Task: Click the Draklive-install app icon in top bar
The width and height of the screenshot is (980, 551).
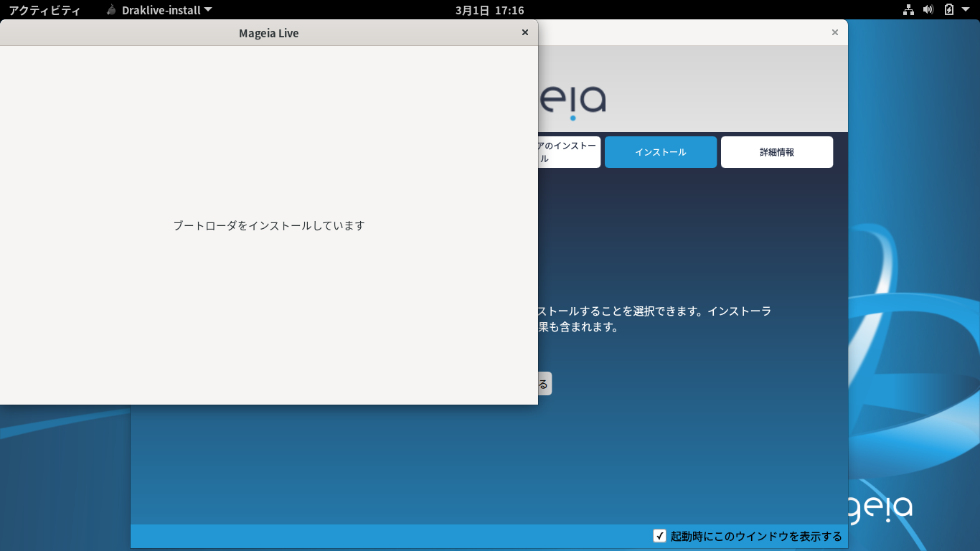Action: pyautogui.click(x=111, y=10)
